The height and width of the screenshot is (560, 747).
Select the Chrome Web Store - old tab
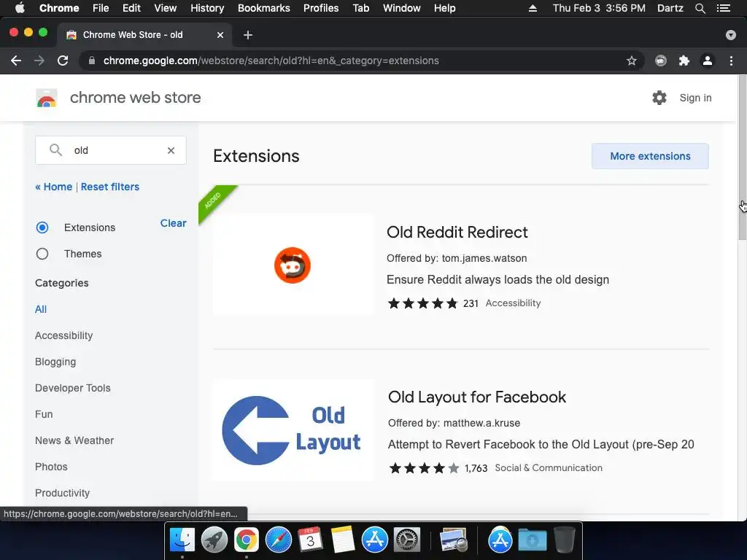143,35
